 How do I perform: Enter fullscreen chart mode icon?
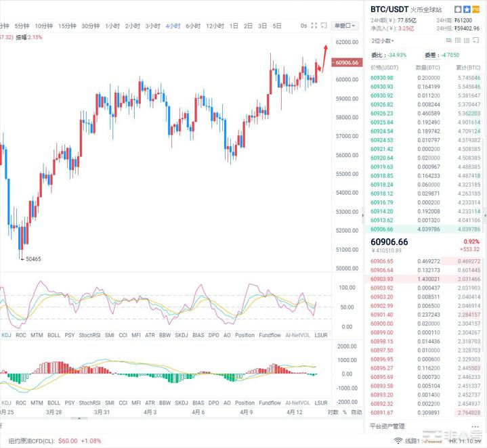tap(314, 26)
